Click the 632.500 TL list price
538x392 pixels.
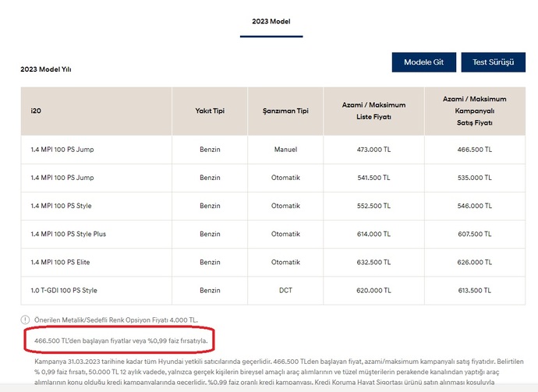click(373, 262)
